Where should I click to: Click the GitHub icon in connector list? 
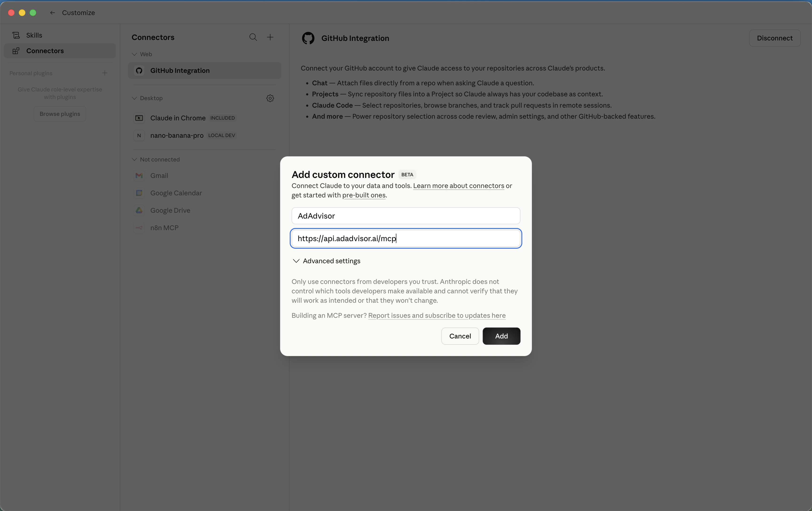[x=139, y=71]
